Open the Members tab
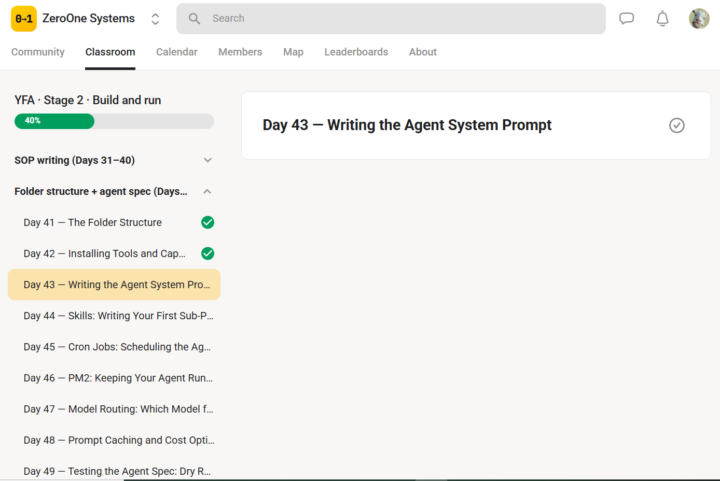The height and width of the screenshot is (481, 720). pyautogui.click(x=240, y=52)
